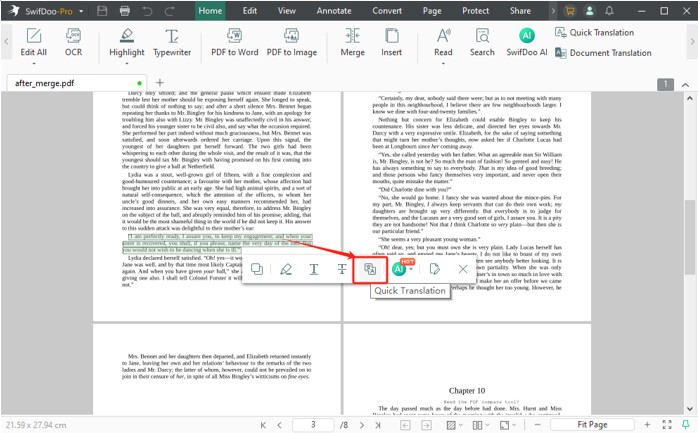Viewport: 698px width, 433px height.
Task: Select the Typewriter tool
Action: coord(172,42)
